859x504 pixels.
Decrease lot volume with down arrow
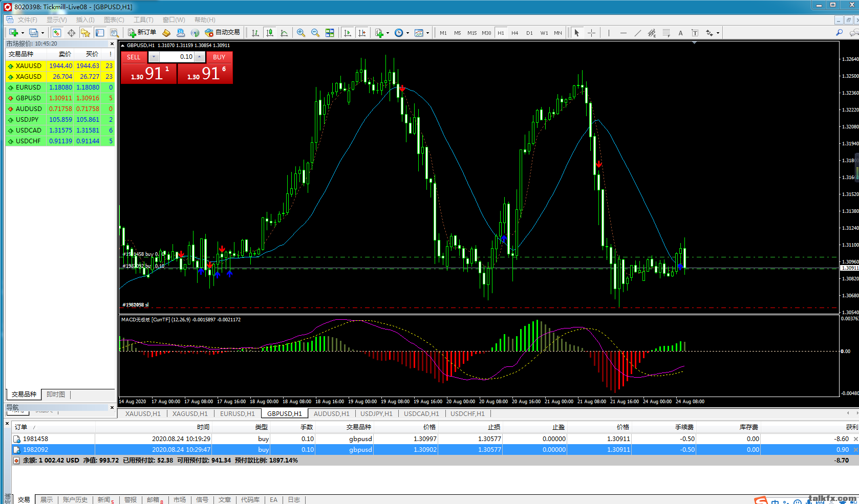154,57
